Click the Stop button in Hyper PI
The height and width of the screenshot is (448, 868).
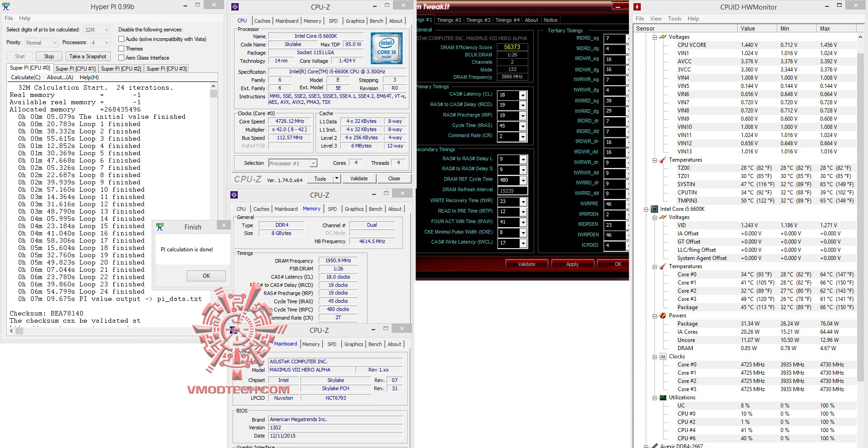(49, 56)
